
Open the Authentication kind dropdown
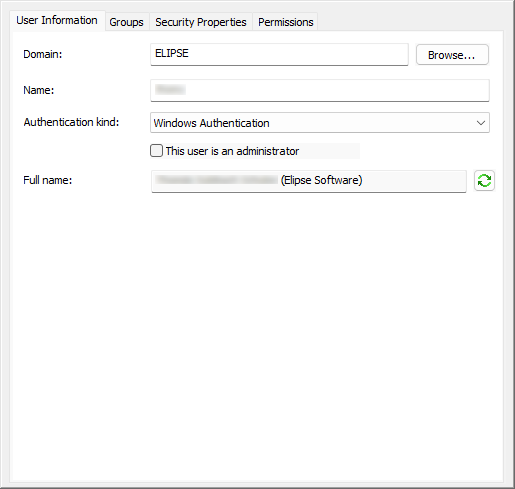click(320, 123)
